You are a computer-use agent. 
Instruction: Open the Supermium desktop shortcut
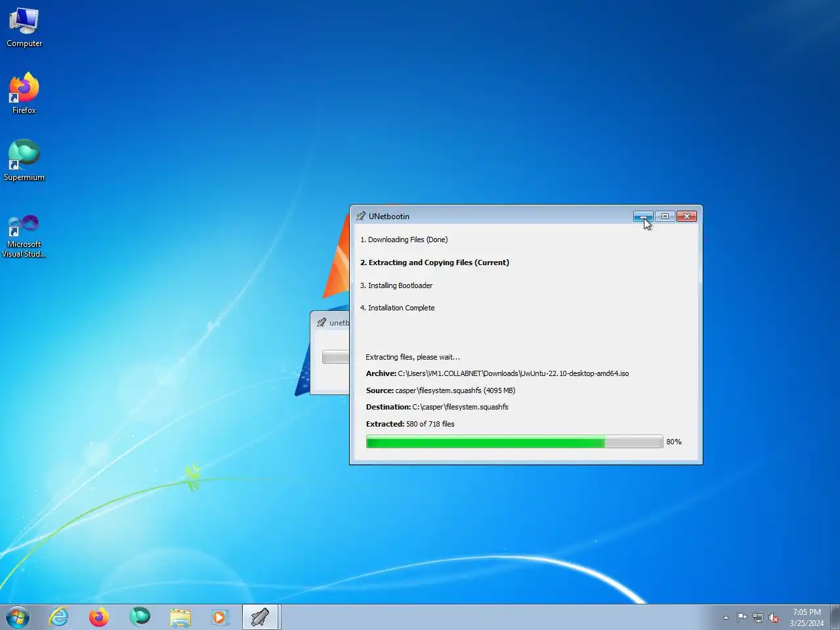pos(24,160)
